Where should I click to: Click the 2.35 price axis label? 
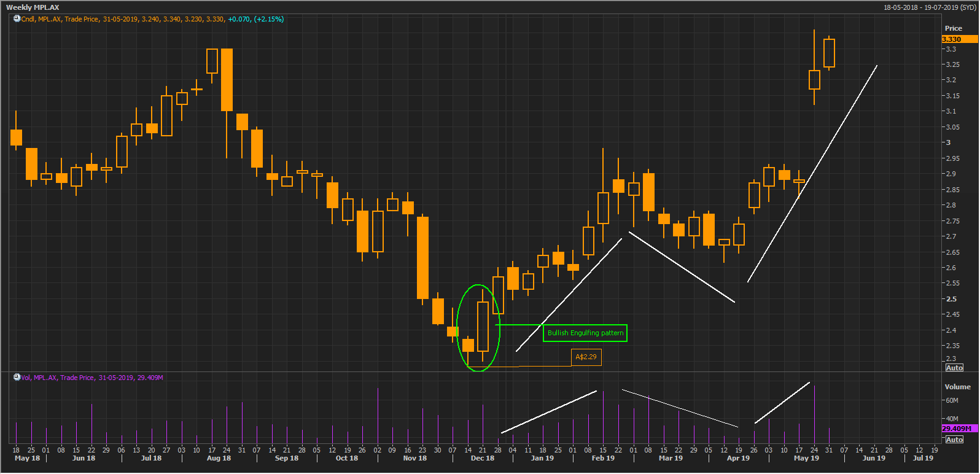click(x=952, y=346)
